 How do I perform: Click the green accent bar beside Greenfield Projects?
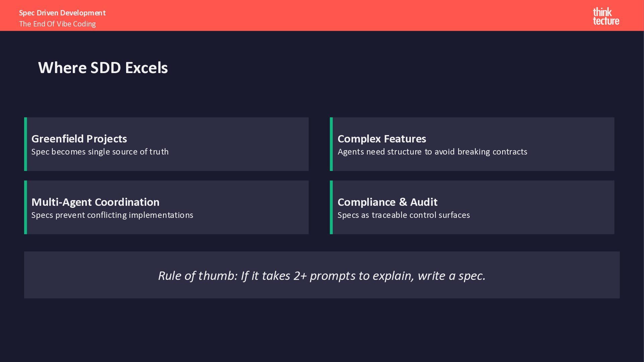pyautogui.click(x=25, y=144)
